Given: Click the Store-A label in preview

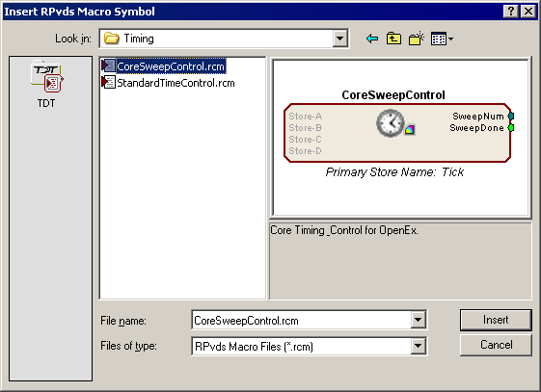Looking at the screenshot, I should (306, 117).
